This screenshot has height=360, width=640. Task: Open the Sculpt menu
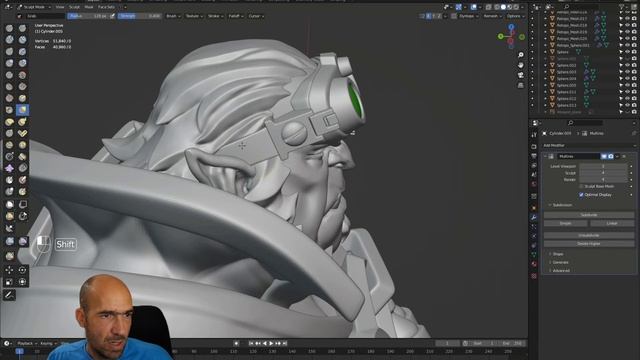74,7
